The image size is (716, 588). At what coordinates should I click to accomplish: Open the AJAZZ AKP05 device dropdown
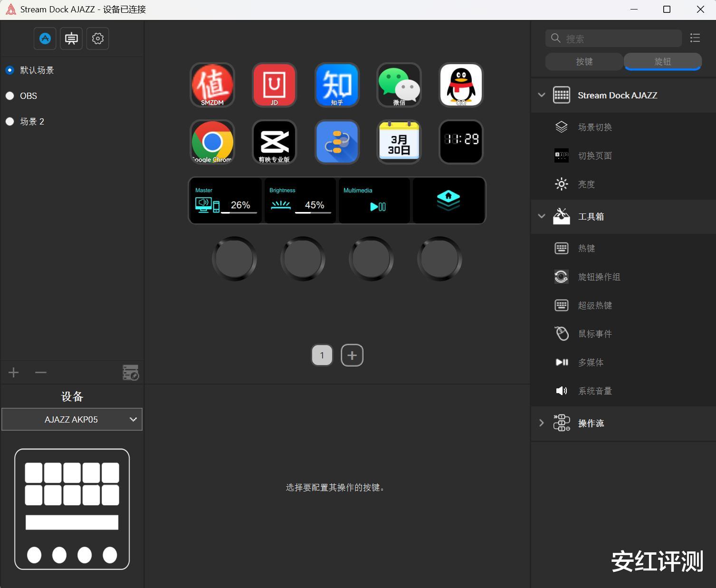[72, 419]
